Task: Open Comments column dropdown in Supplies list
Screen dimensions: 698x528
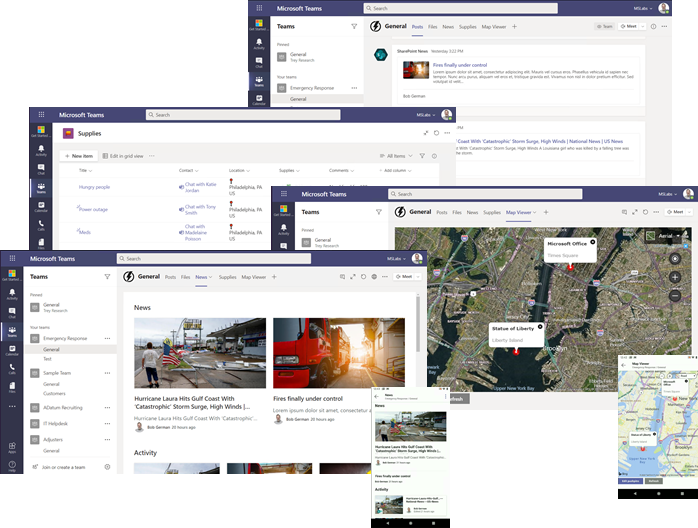Action: click(x=353, y=171)
